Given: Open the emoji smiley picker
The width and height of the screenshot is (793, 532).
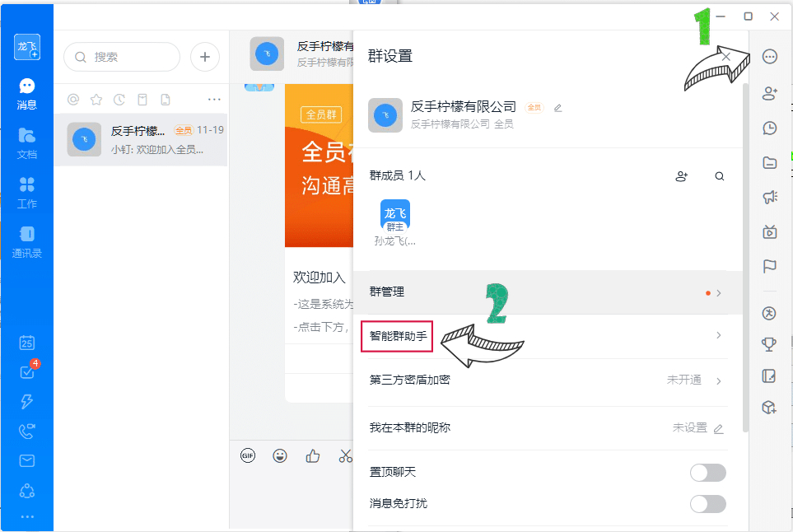Looking at the screenshot, I should pos(280,455).
